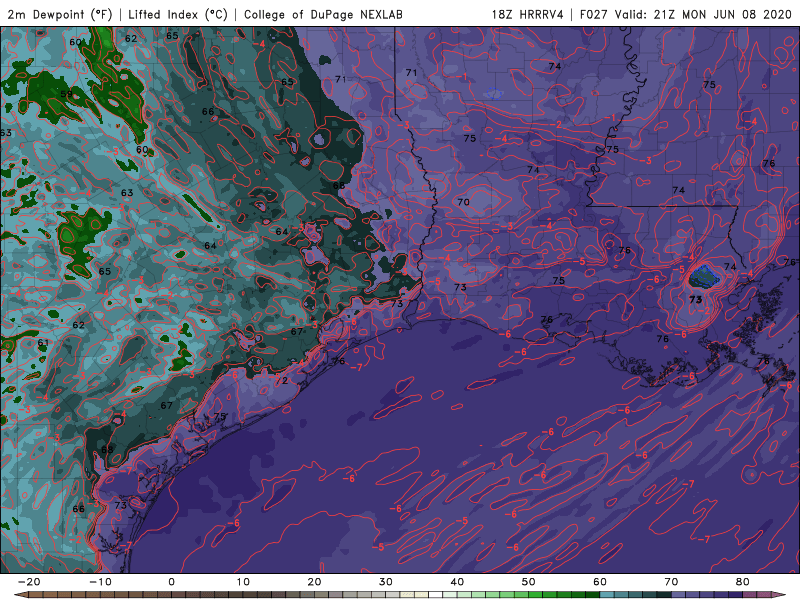Click the "50" label on the color bar
This screenshot has width=800, height=600.
(x=529, y=582)
